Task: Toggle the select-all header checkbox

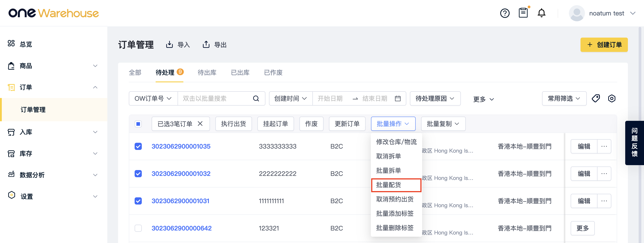Action: (138, 124)
